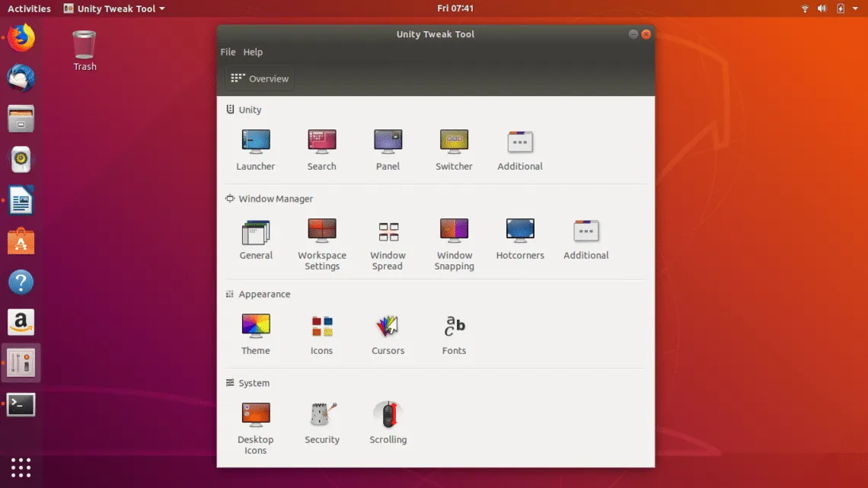Click the Overview button
Screen dimensions: 868x488
click(x=260, y=78)
